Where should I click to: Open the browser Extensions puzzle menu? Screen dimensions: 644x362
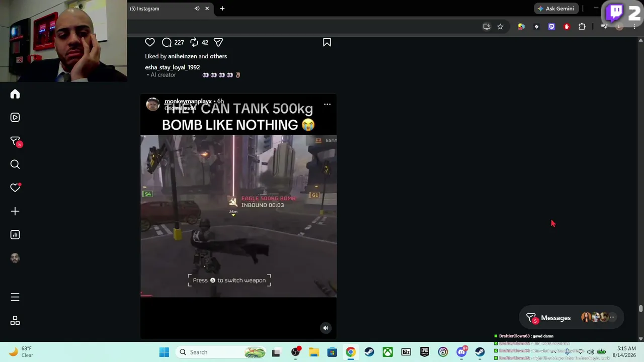pyautogui.click(x=582, y=27)
